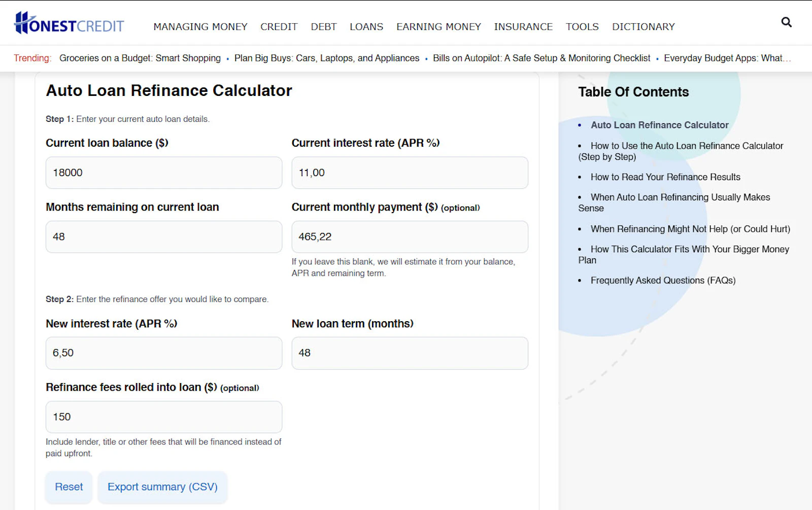Open trending Plan Big Buys article

327,58
